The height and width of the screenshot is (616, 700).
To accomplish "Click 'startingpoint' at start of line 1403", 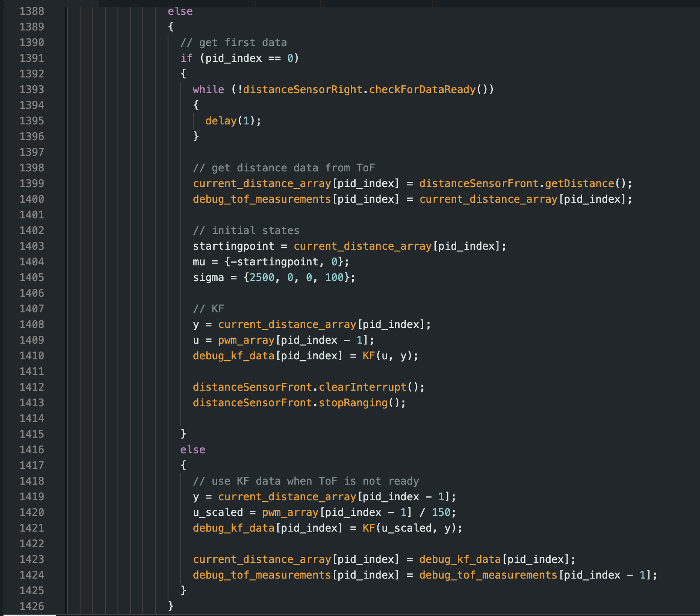I will (x=234, y=246).
